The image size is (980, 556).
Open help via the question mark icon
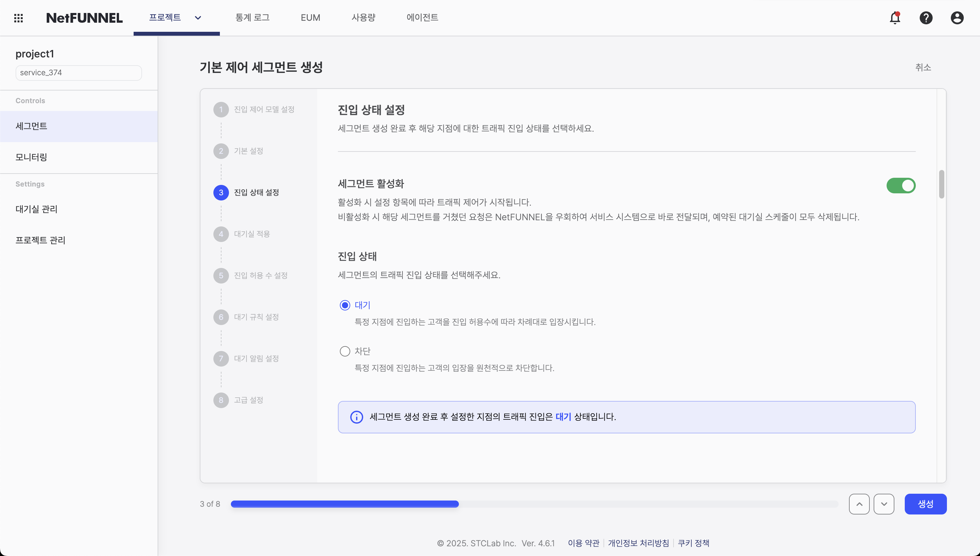click(x=926, y=18)
